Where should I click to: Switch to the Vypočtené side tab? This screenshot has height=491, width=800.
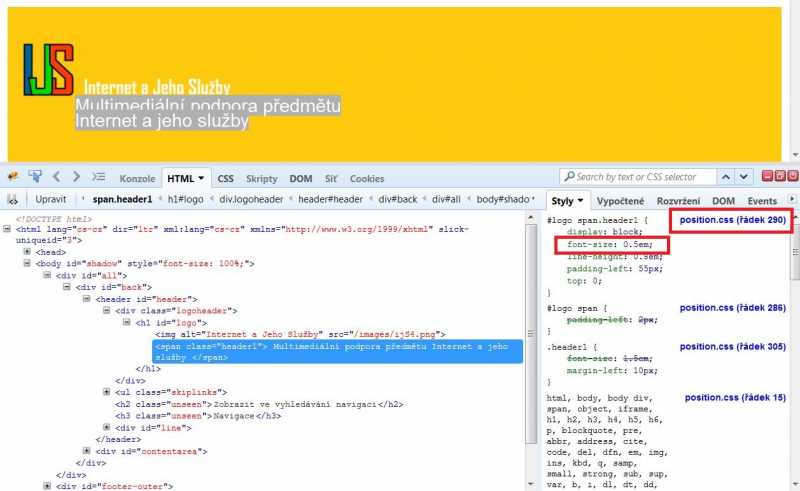click(x=620, y=201)
